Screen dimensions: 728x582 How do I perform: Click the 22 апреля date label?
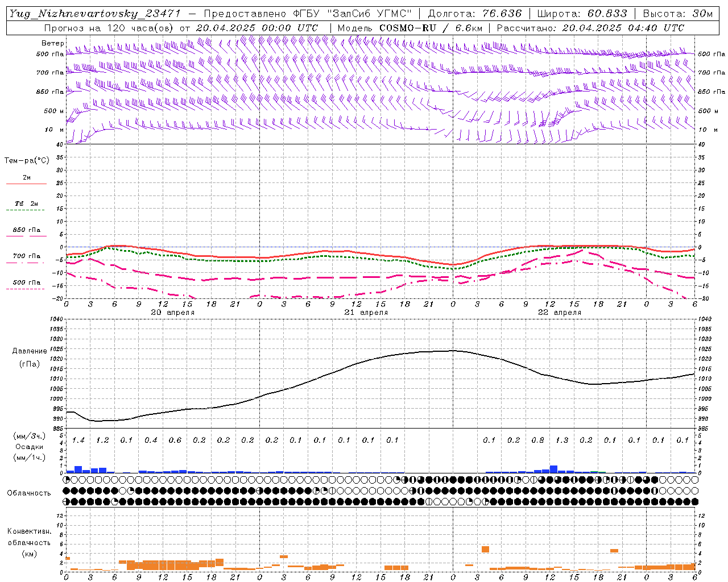click(x=560, y=313)
